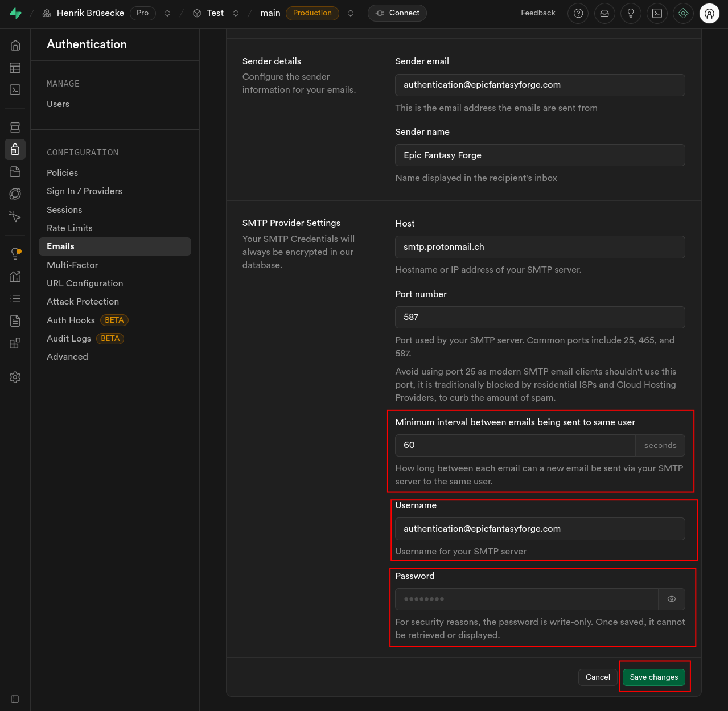Click the Connect button in header
The image size is (728, 711).
[397, 13]
